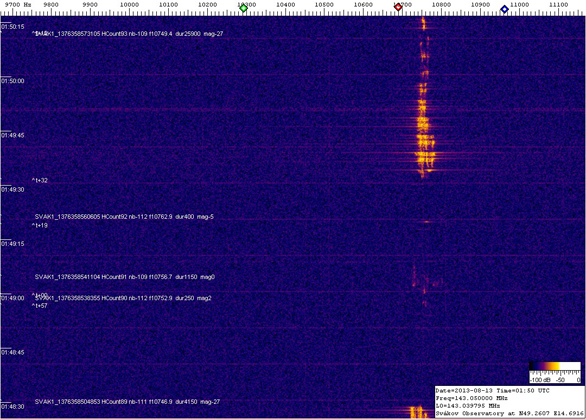This screenshot has height=419, width=586.
Task: Click the HCount89 event annotation text
Action: [127, 402]
